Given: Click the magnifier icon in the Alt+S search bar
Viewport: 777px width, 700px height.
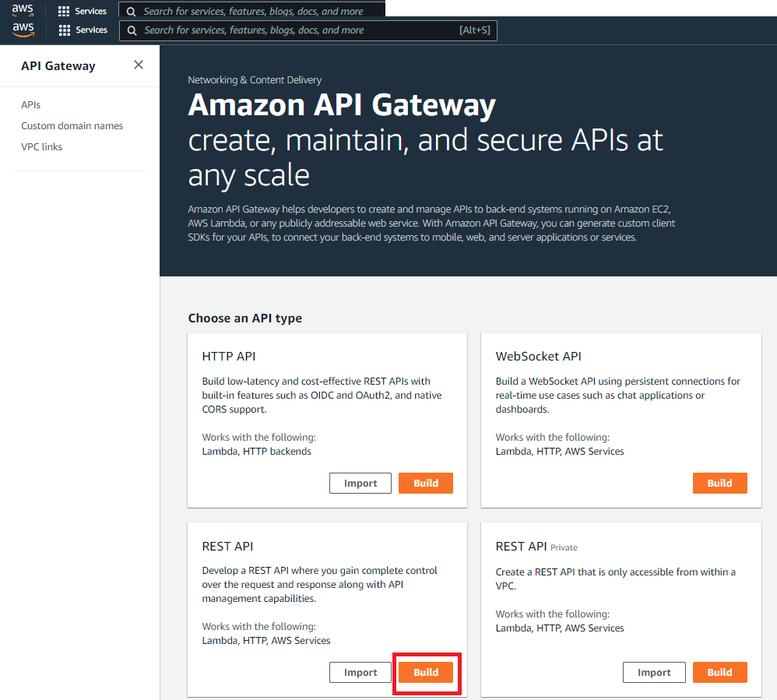Looking at the screenshot, I should [132, 30].
